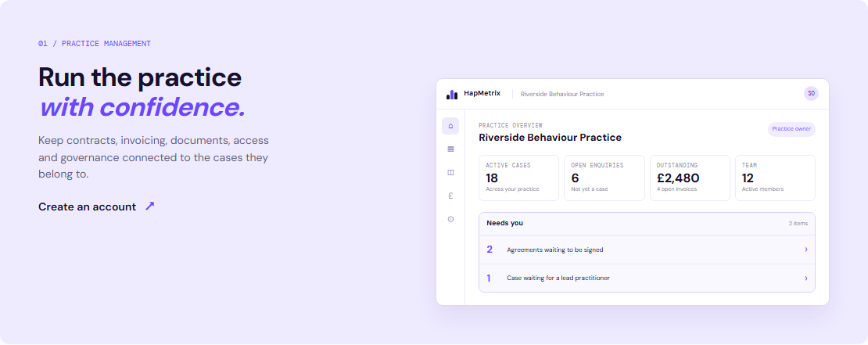Image resolution: width=868 pixels, height=345 pixels.
Task: Open the pound sign billing icon
Action: coord(450,196)
